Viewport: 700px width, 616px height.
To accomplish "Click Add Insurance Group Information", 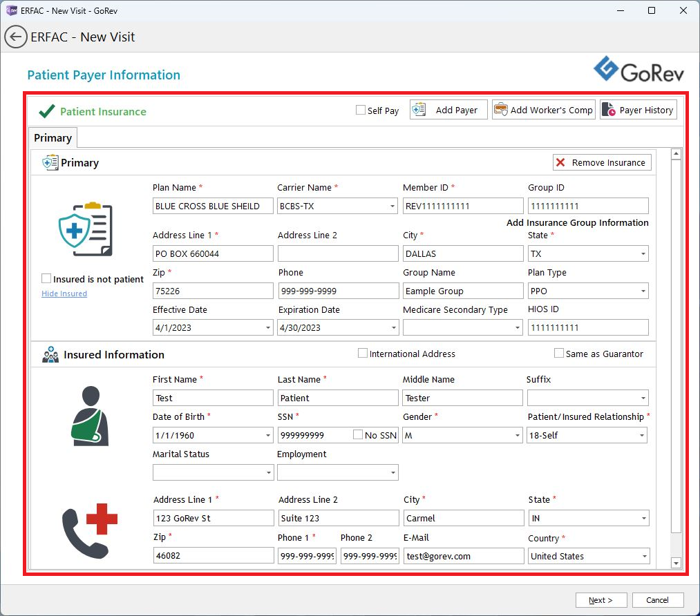I will [577, 222].
